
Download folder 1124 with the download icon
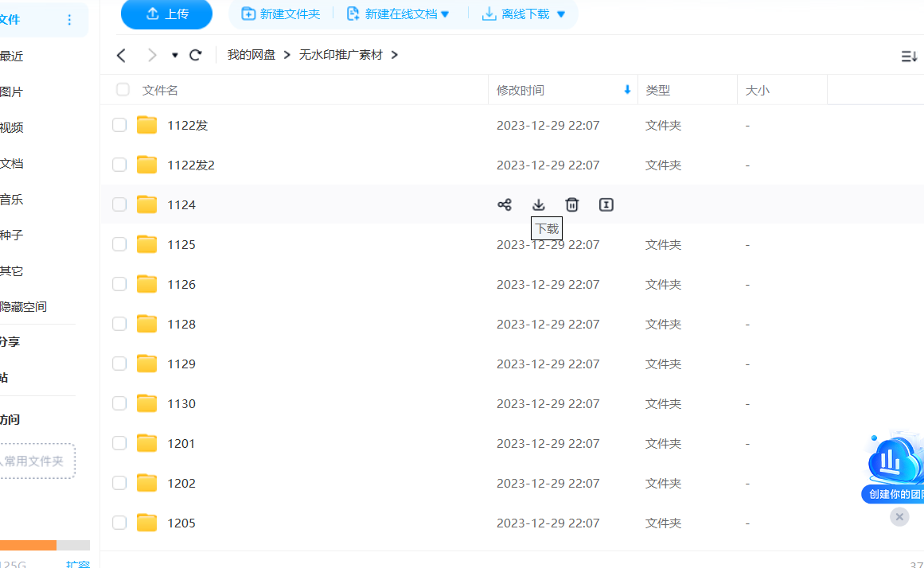click(538, 204)
